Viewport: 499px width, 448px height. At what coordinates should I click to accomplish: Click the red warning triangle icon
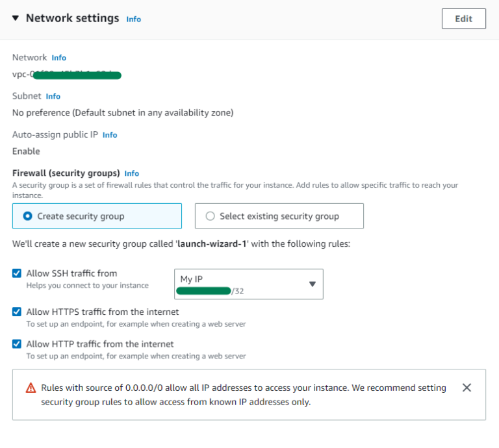pos(31,388)
